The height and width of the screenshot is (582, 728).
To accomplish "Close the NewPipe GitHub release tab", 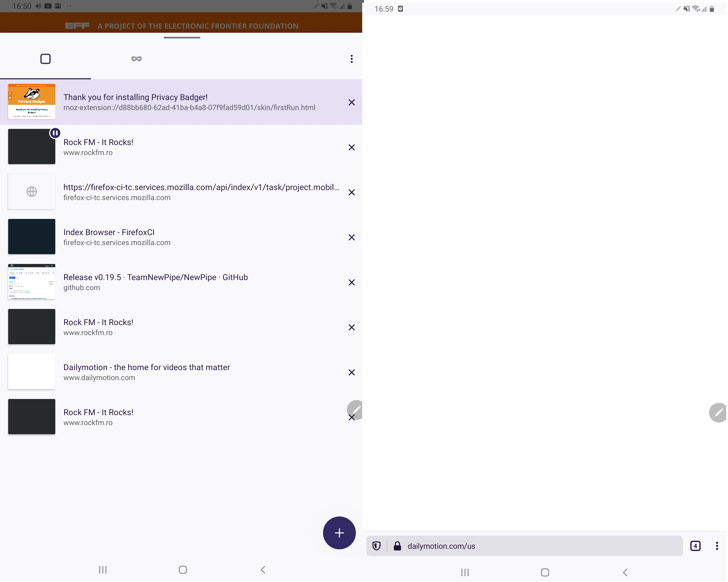I will pos(351,282).
